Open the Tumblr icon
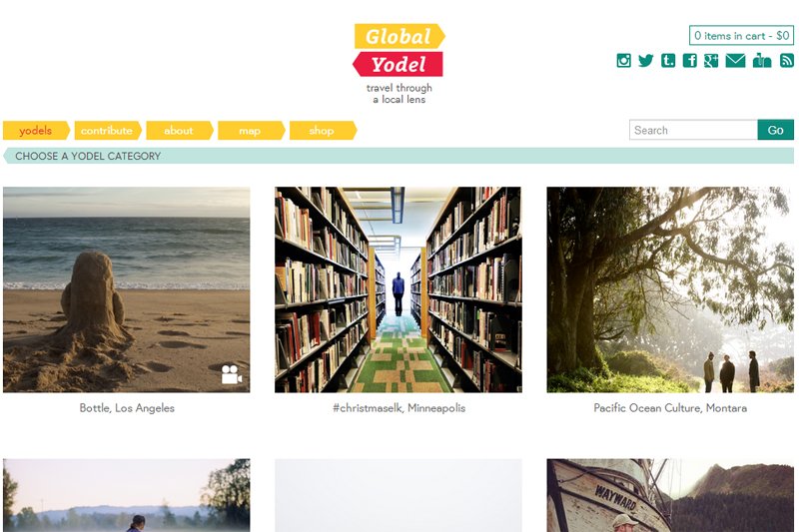This screenshot has height=532, width=799. [x=668, y=61]
